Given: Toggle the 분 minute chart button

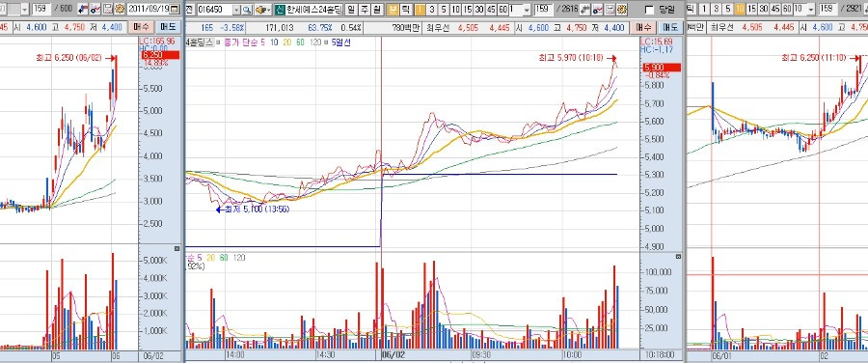Looking at the screenshot, I should tap(393, 10).
